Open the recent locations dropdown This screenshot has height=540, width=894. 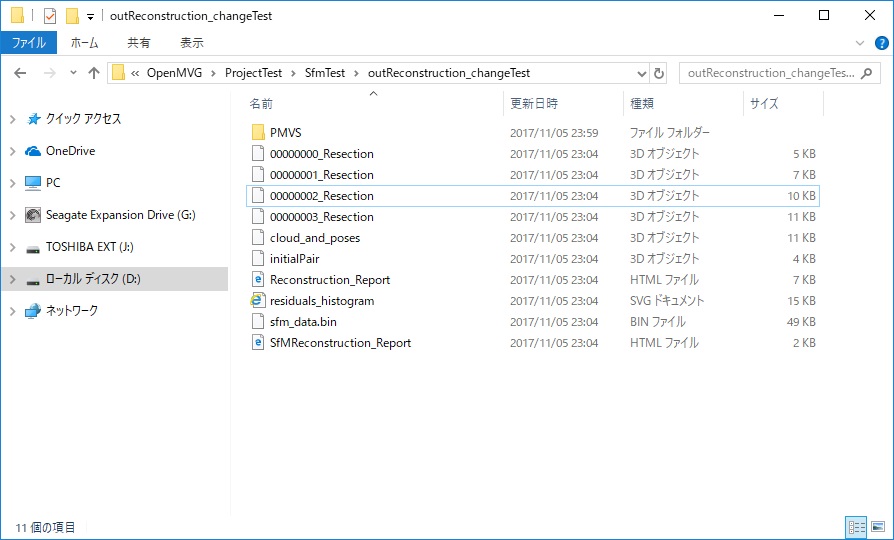point(73,73)
